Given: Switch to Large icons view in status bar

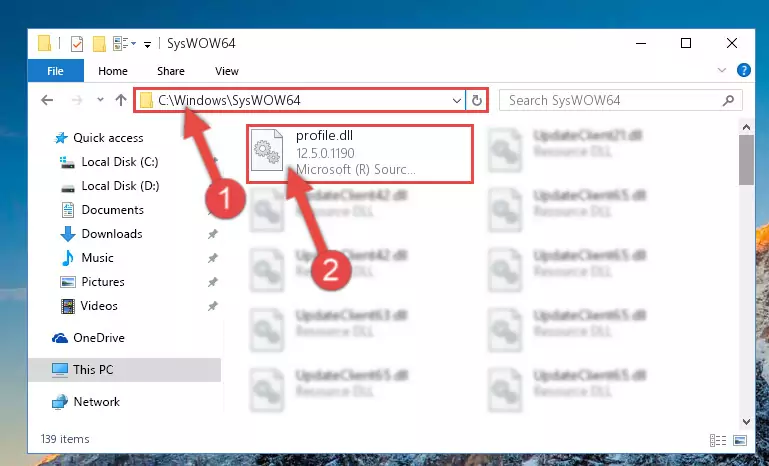Looking at the screenshot, I should pyautogui.click(x=740, y=440).
